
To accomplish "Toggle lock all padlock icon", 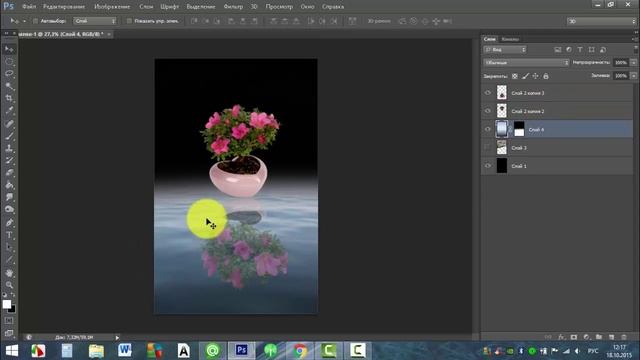I will pyautogui.click(x=546, y=76).
